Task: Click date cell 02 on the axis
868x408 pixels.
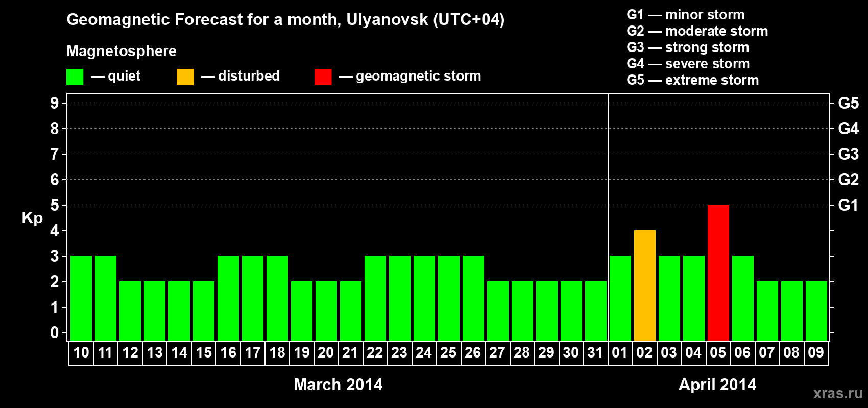Action: click(645, 353)
